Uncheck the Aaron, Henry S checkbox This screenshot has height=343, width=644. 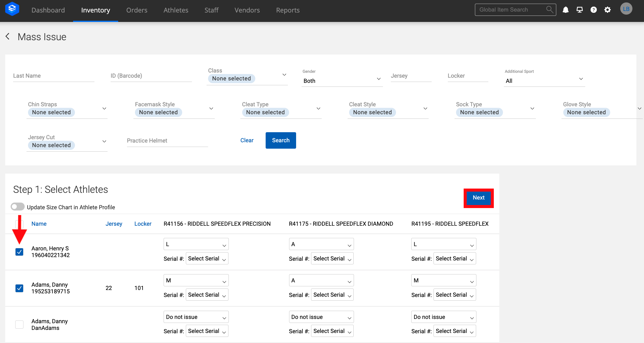[19, 252]
